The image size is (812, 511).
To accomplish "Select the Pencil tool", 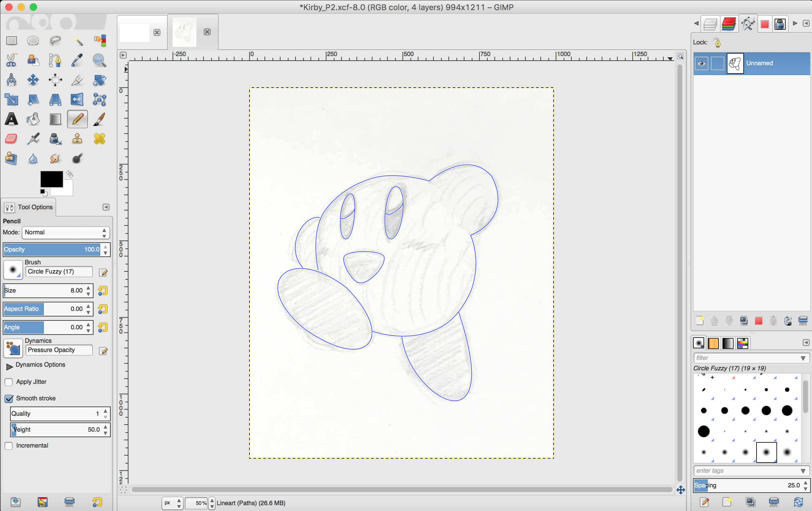I will click(x=78, y=119).
